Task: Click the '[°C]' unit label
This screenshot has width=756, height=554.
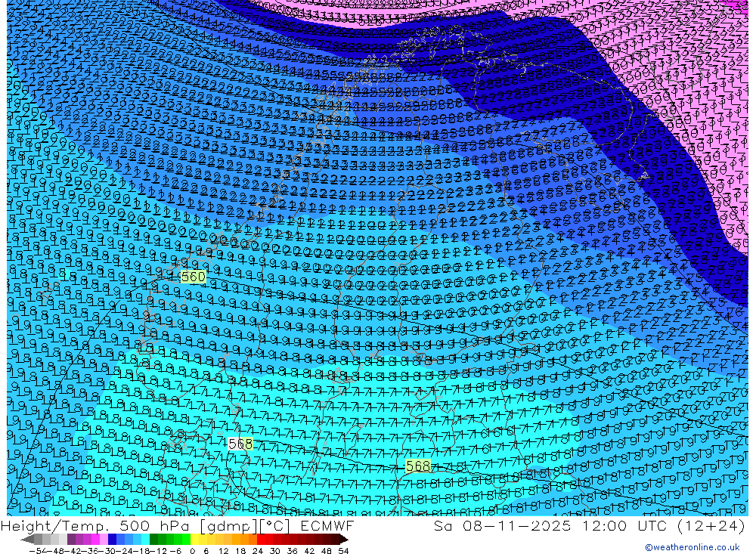Action: coord(274,526)
